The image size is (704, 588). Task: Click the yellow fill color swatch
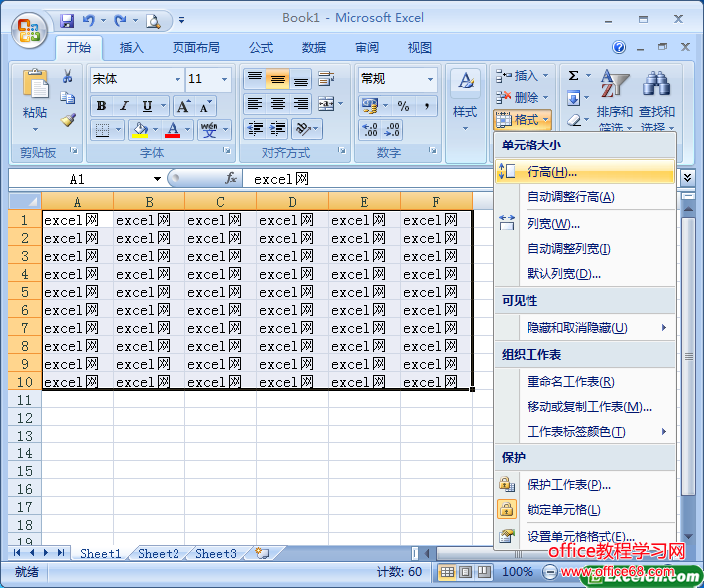(x=138, y=130)
